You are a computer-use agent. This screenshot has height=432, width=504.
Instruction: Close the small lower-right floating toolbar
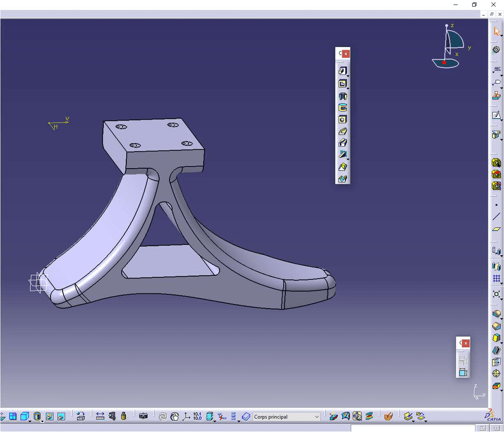[x=466, y=343]
